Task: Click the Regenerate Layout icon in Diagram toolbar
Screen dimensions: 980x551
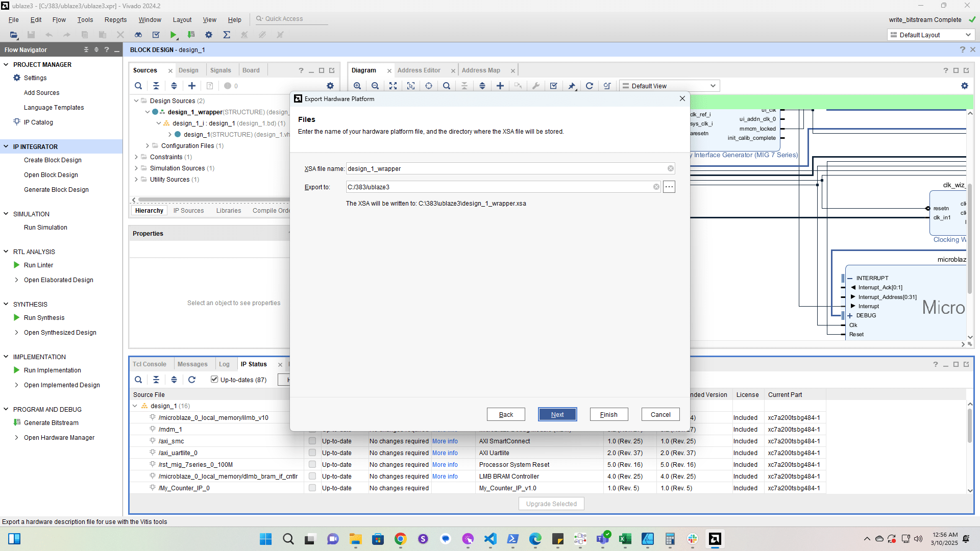Action: pyautogui.click(x=590, y=86)
